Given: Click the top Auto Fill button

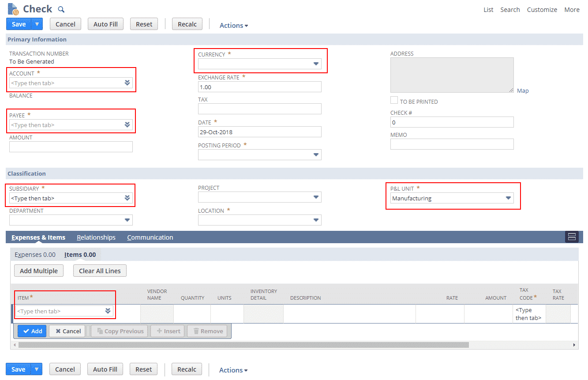Looking at the screenshot, I should (105, 24).
